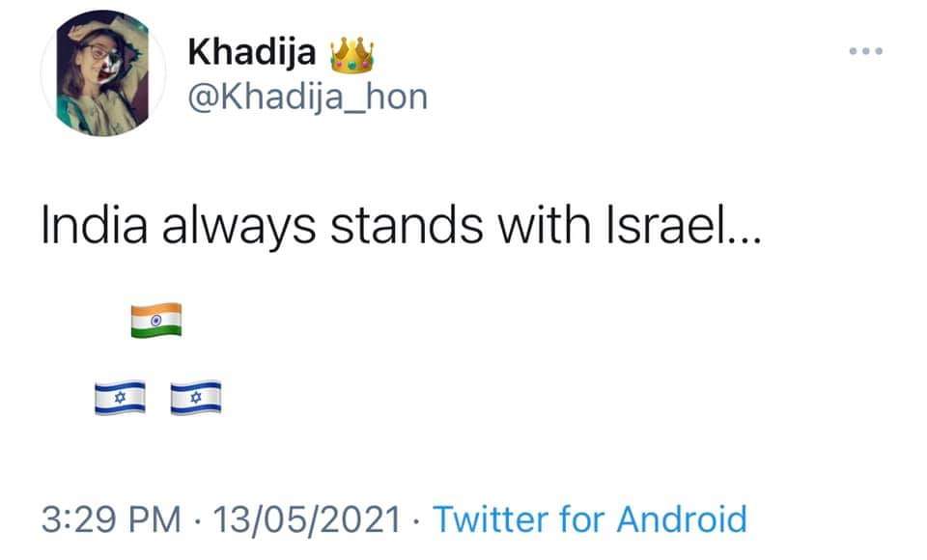This screenshot has width=927, height=560.
Task: Click the PM portion of the timestamp
Action: pos(154,519)
